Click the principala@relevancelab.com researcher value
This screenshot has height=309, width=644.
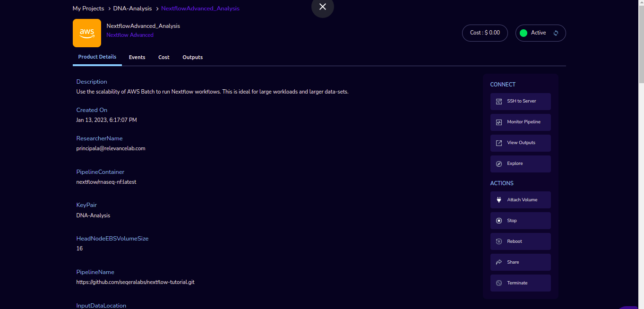pos(111,148)
